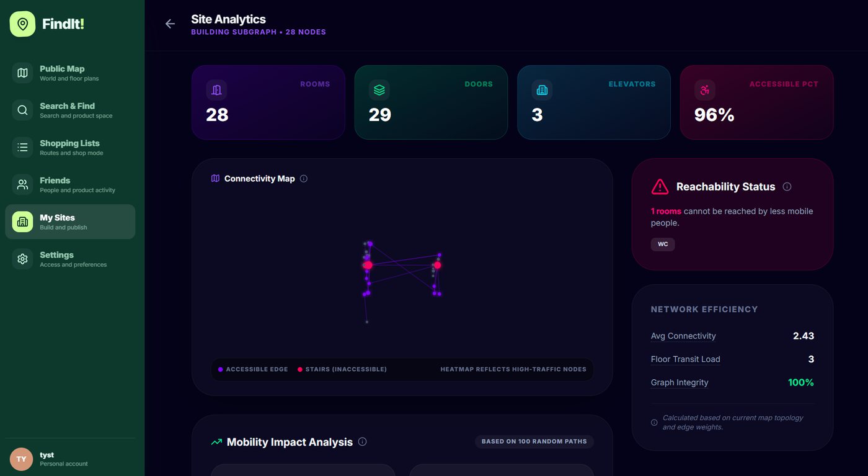Click the Floor Transit Load label
The height and width of the screenshot is (476, 868).
click(685, 359)
